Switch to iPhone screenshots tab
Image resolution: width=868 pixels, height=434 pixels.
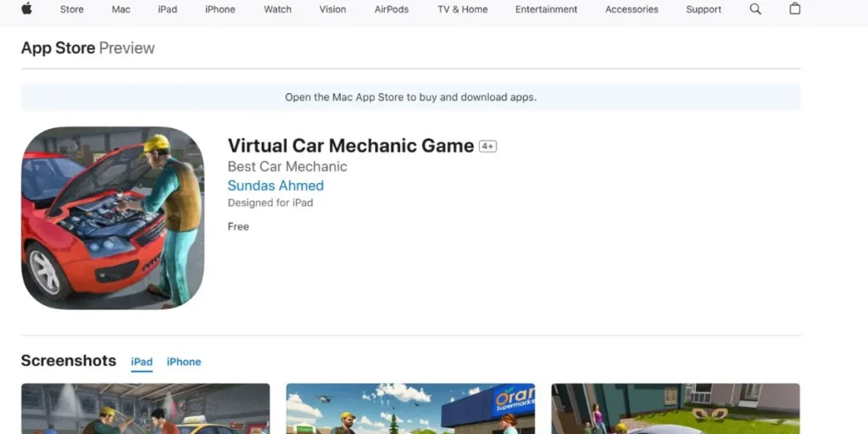click(x=184, y=361)
